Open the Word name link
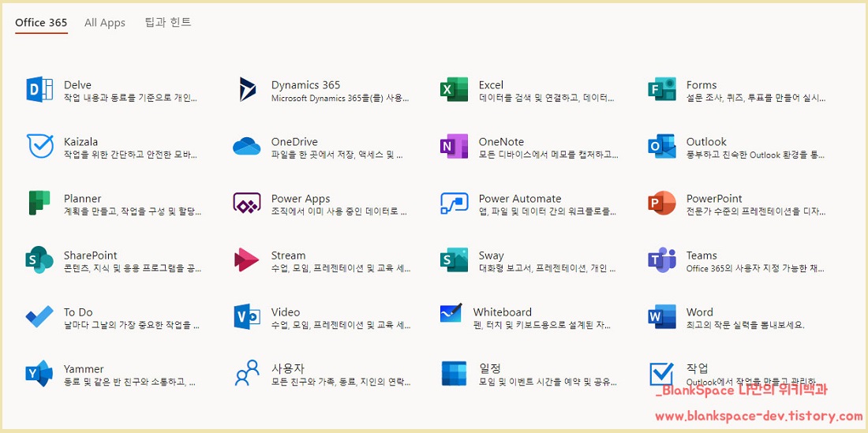Image resolution: width=868 pixels, height=433 pixels. point(700,312)
